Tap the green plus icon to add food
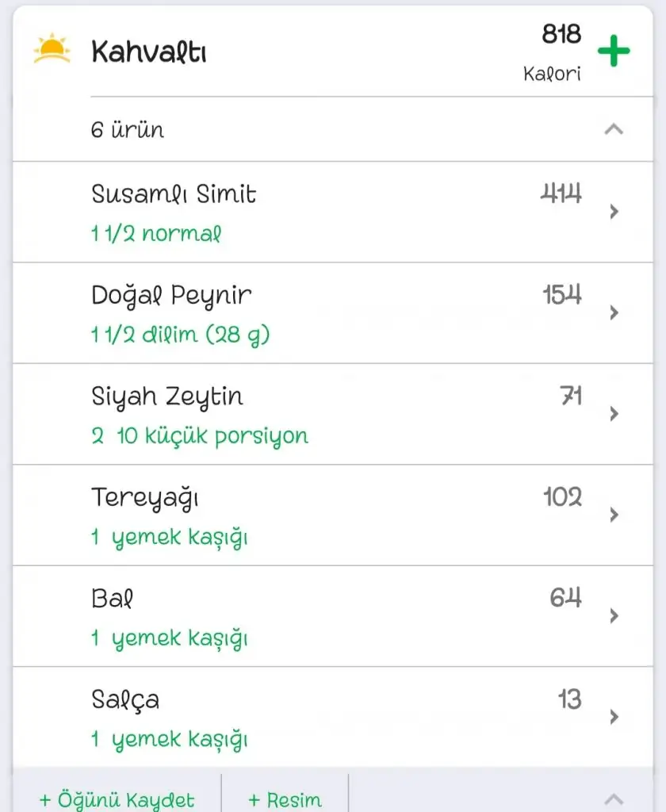Image resolution: width=666 pixels, height=812 pixels. [x=614, y=52]
